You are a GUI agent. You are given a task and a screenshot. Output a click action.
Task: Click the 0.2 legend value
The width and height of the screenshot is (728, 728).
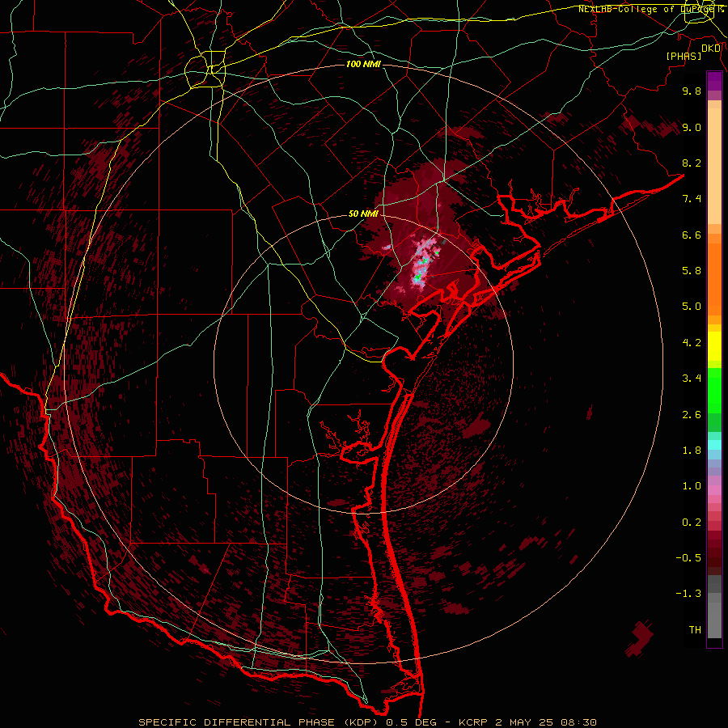(692, 523)
